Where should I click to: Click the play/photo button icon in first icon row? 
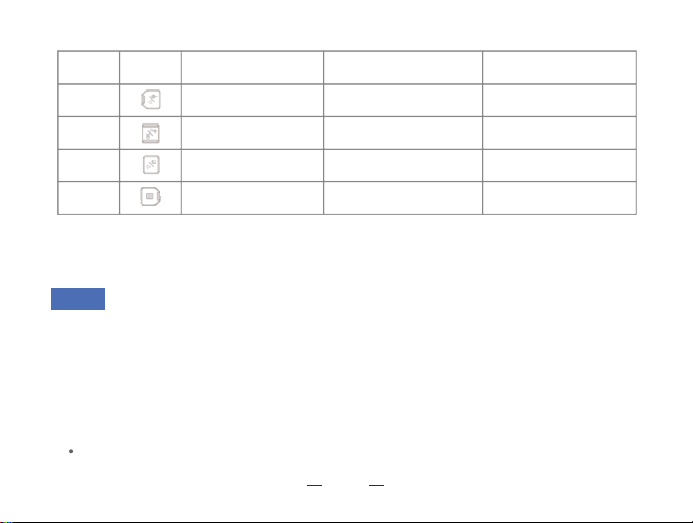click(151, 99)
